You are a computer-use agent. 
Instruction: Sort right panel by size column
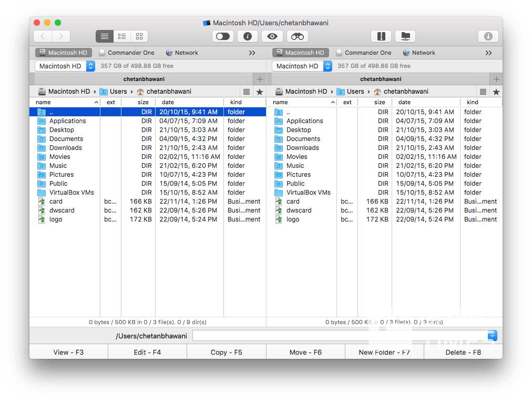click(375, 102)
